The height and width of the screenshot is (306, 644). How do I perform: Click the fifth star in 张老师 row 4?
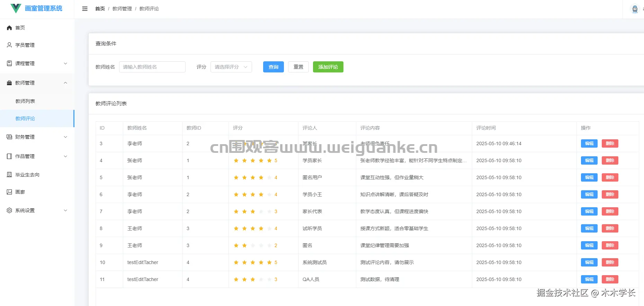coord(269,160)
